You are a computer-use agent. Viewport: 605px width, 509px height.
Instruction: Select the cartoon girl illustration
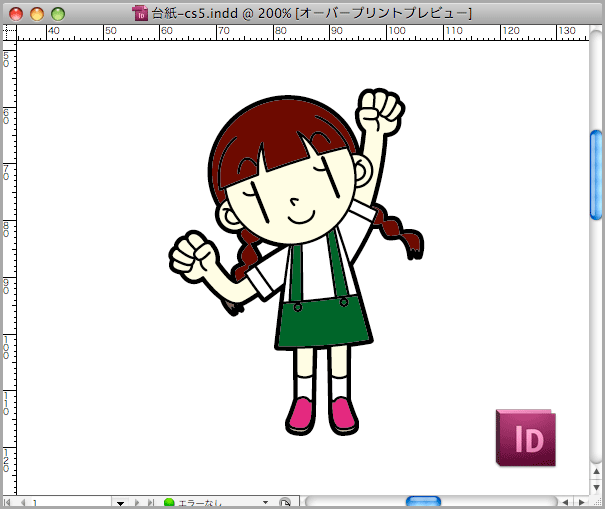coord(296,262)
